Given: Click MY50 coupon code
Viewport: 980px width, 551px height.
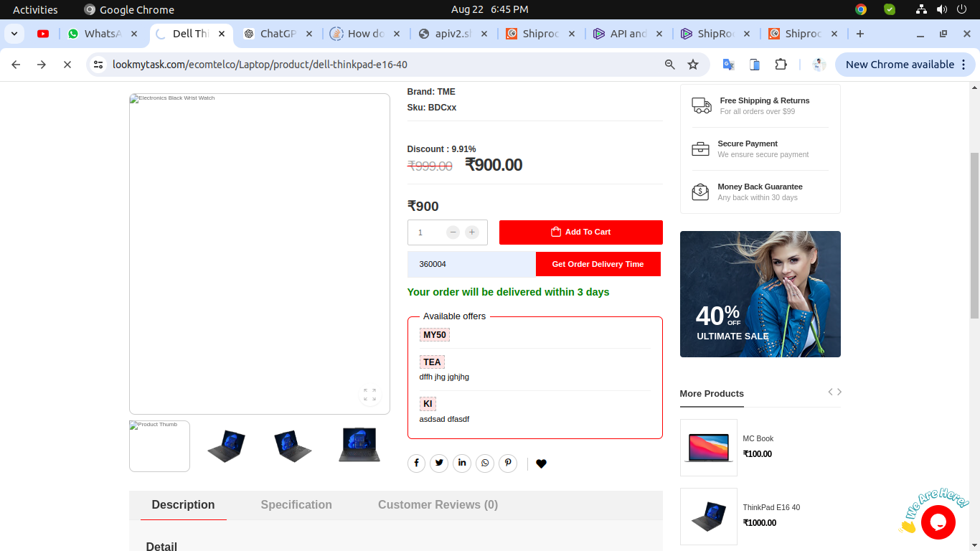Looking at the screenshot, I should (435, 335).
